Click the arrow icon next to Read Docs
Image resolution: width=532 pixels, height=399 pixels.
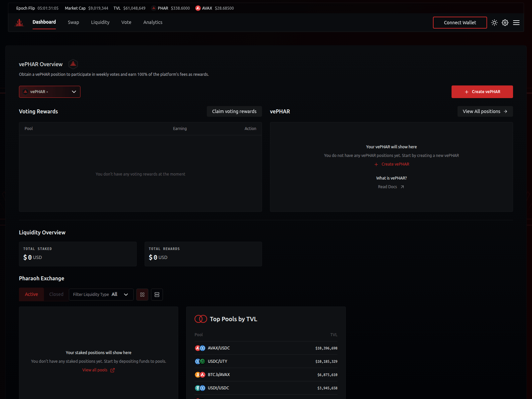tap(402, 187)
